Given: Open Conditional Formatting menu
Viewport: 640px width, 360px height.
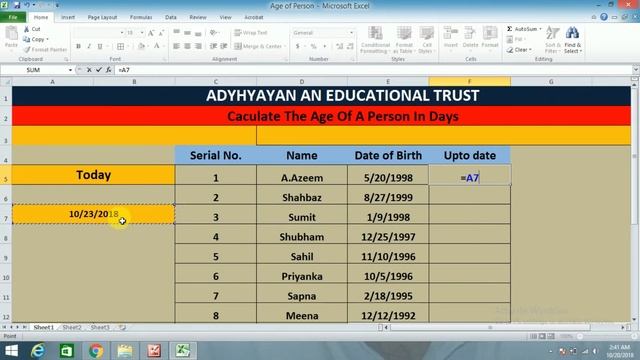Looking at the screenshot, I should click(x=375, y=40).
